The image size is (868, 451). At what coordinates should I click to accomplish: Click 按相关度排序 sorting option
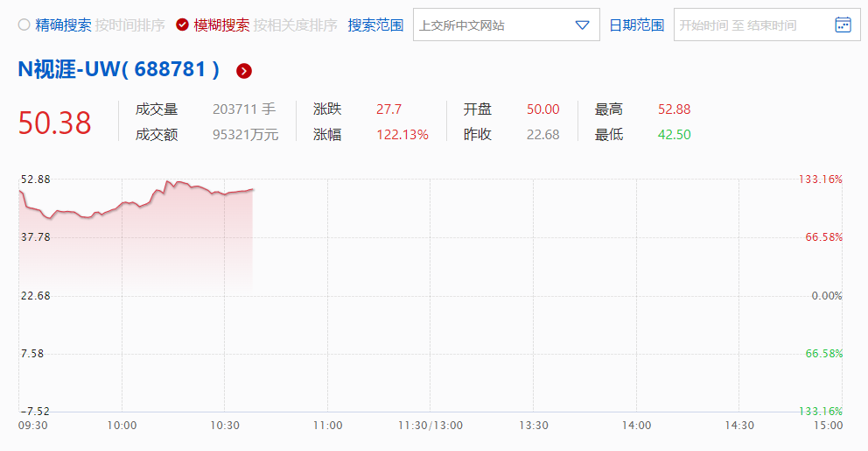coord(296,25)
